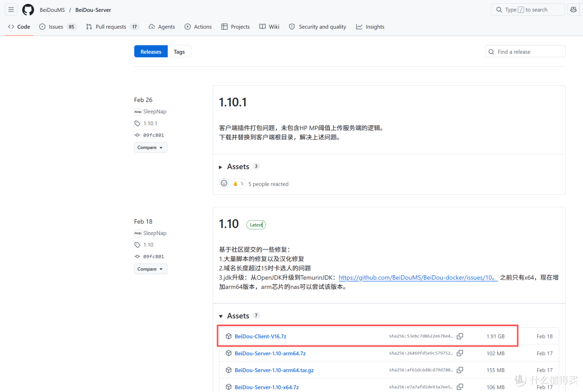Open the Actions tab
Screen dimensions: 583x392
point(198,27)
